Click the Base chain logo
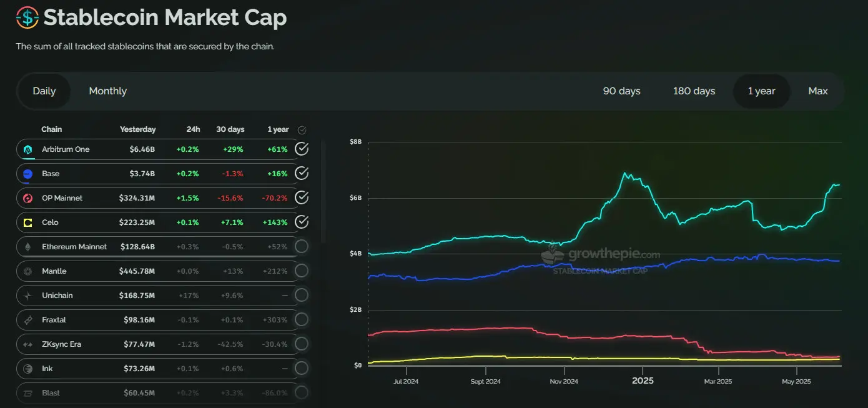The image size is (868, 408). click(27, 174)
